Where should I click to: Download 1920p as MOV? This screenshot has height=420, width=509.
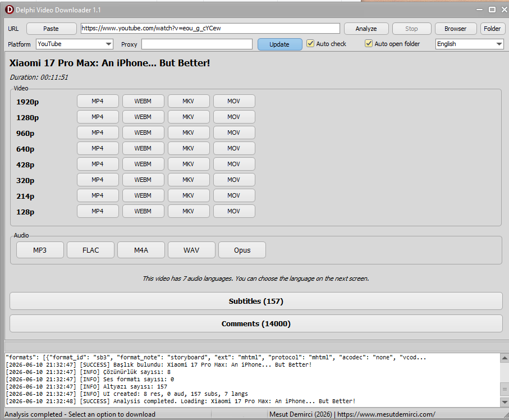234,101
